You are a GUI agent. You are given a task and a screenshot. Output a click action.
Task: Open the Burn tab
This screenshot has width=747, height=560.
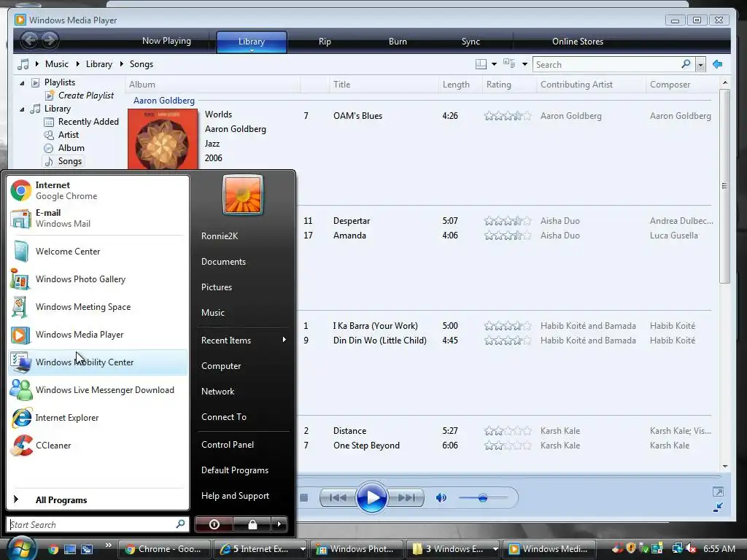[398, 42]
